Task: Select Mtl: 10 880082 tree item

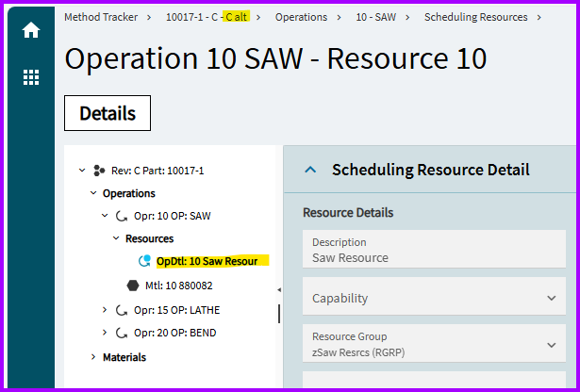Action: coord(178,286)
